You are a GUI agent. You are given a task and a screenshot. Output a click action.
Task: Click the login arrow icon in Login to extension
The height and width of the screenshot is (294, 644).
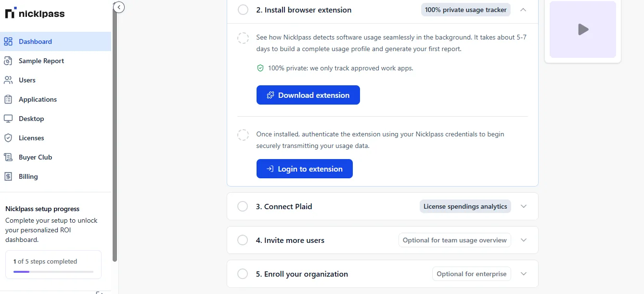coord(270,169)
